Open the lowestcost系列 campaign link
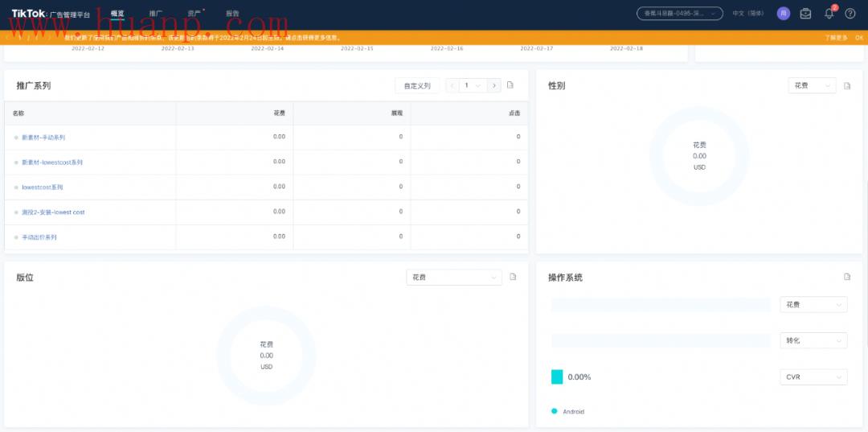 click(42, 187)
